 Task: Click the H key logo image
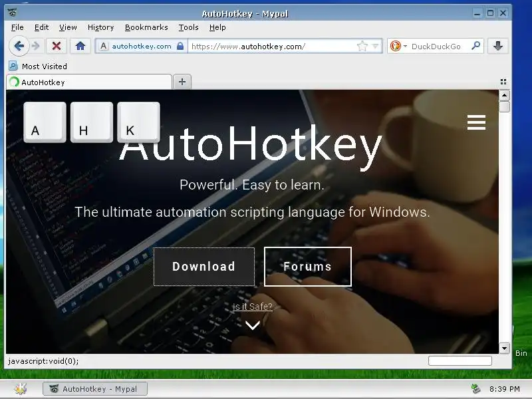[x=92, y=122]
